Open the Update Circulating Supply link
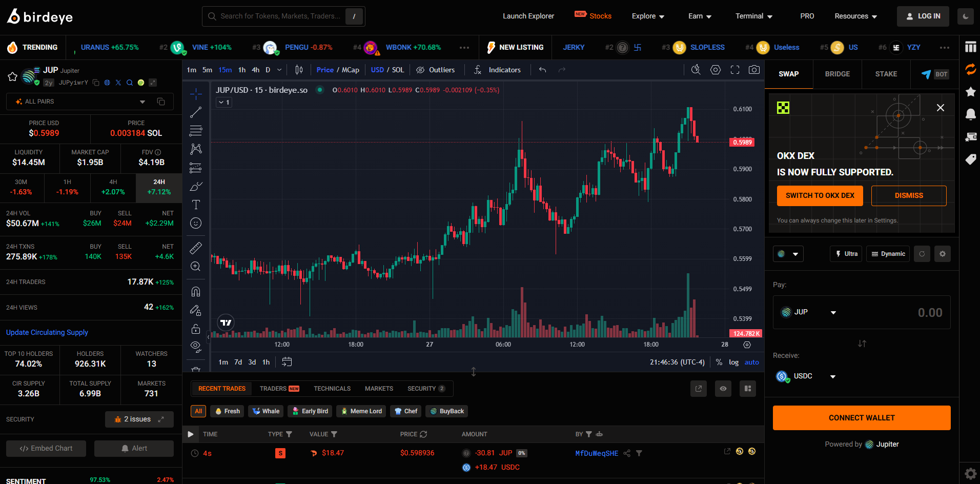 (47, 332)
